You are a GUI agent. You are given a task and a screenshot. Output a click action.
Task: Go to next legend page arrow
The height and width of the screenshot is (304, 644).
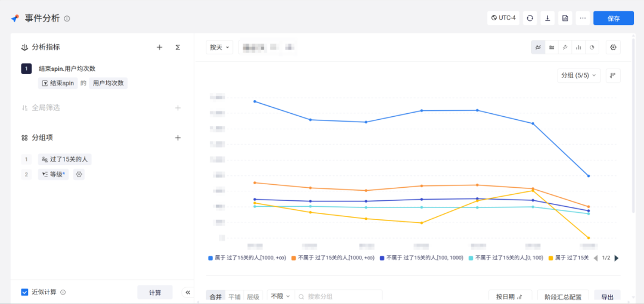tap(616, 258)
